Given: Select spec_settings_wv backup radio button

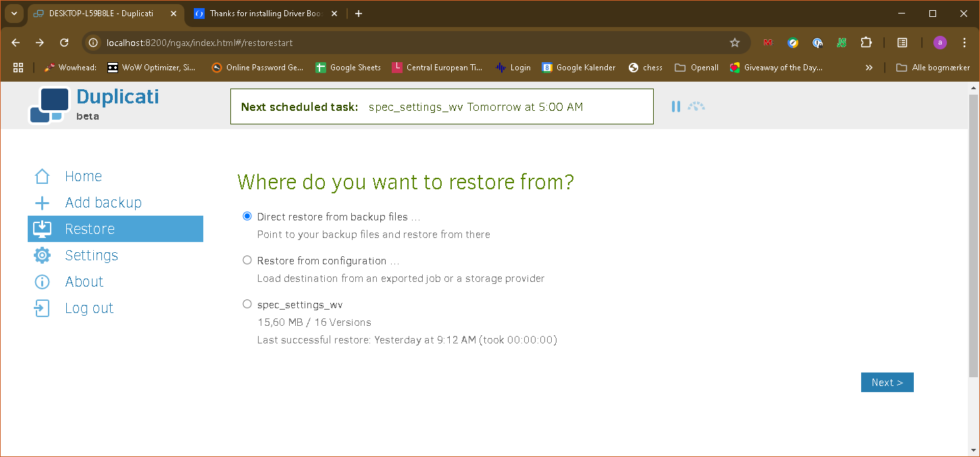Looking at the screenshot, I should pos(247,304).
